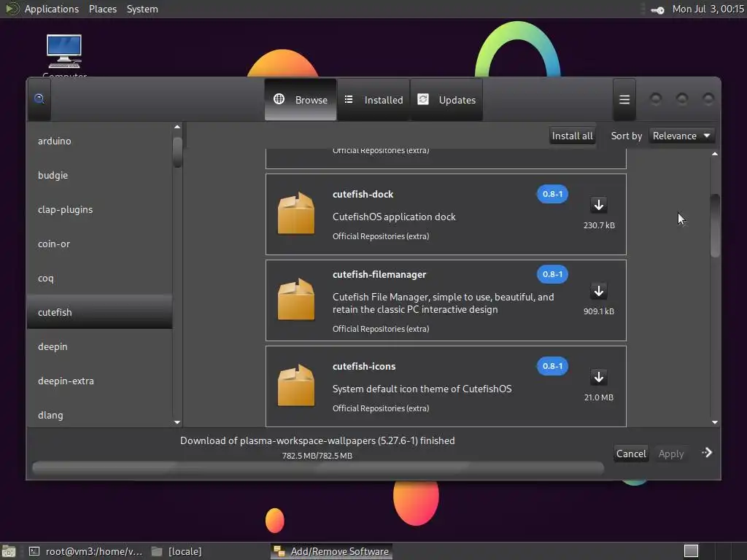This screenshot has height=560, width=747.
Task: Click the Sort by label
Action: [627, 136]
